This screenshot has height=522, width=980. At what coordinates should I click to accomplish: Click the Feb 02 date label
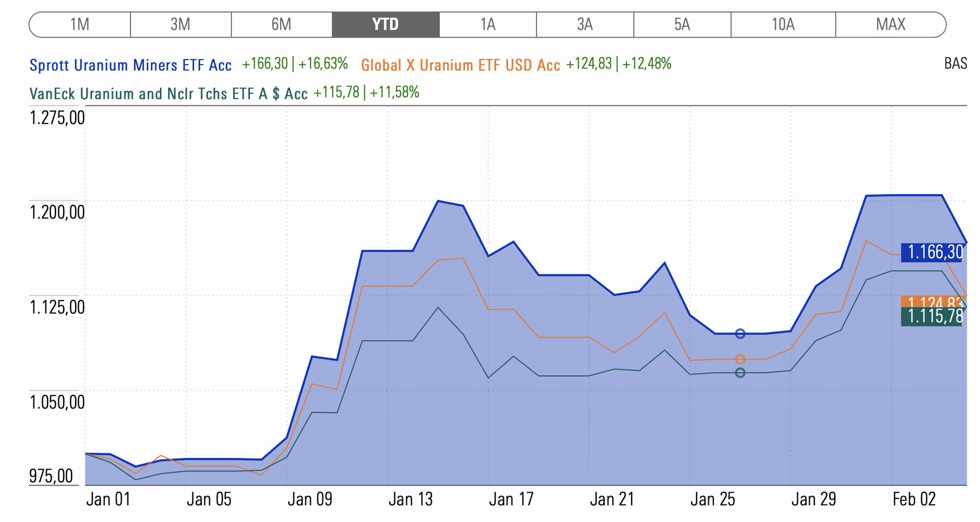pyautogui.click(x=914, y=500)
